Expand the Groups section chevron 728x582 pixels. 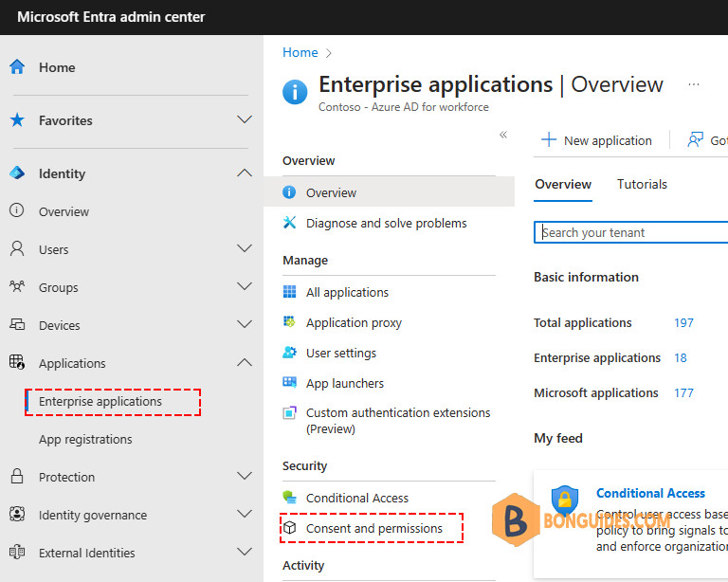pos(245,286)
